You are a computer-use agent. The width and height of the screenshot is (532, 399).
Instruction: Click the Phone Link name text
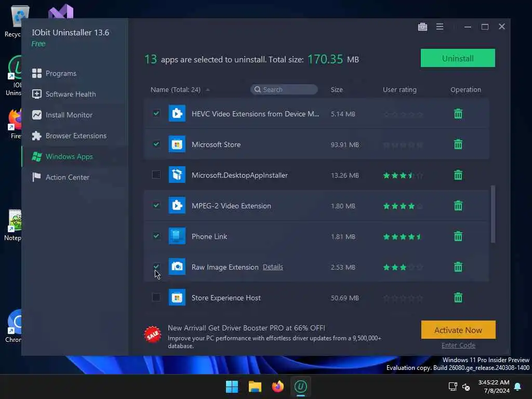[x=209, y=236]
